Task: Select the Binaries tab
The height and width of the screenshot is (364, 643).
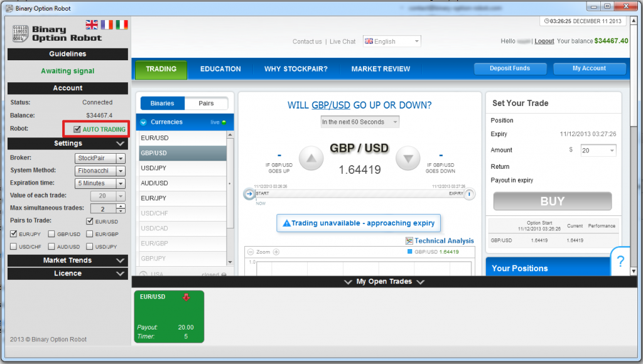Action: 163,104
